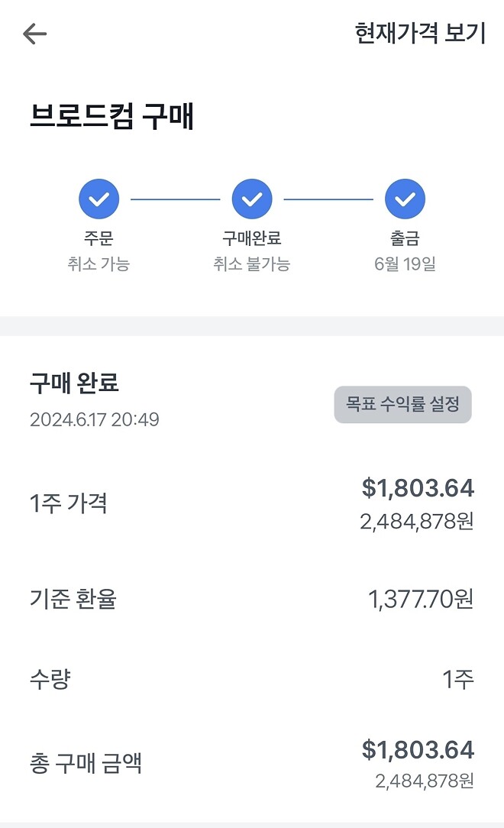Click the back arrow to return

[34, 33]
